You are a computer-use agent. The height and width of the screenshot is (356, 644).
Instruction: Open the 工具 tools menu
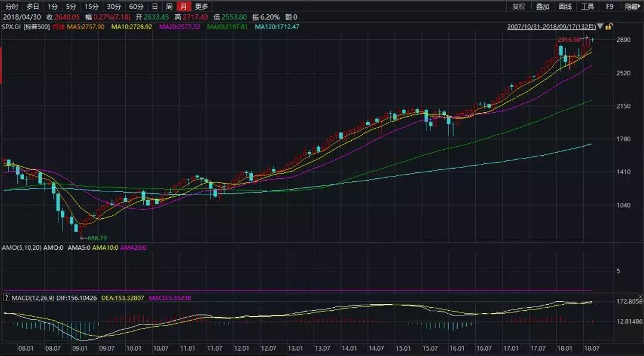[x=587, y=6]
